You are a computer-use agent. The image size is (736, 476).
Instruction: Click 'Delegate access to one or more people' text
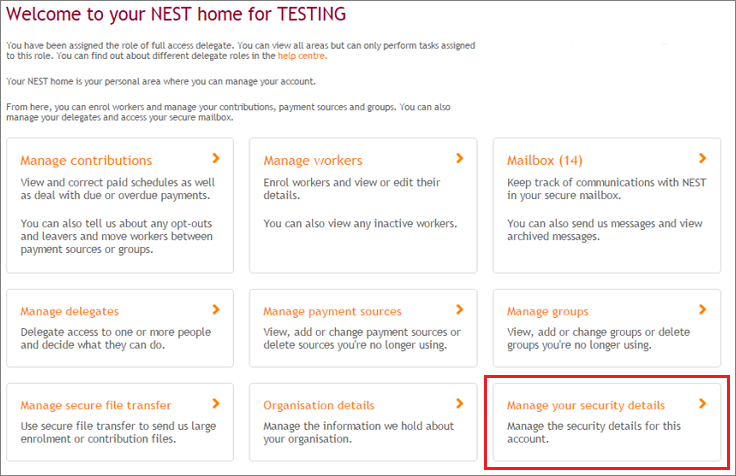tap(115, 338)
